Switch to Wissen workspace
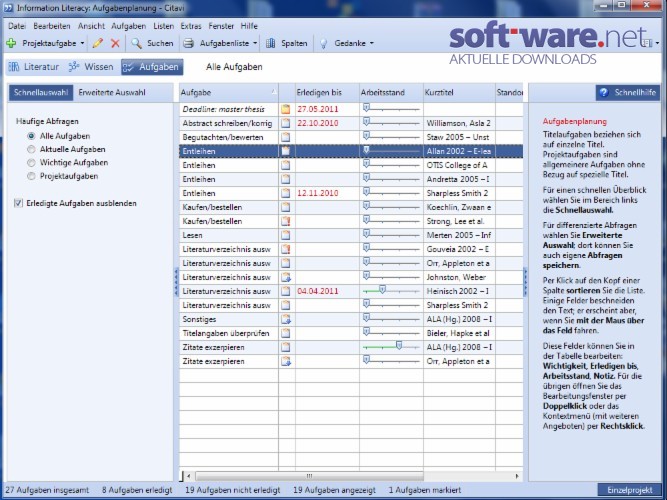The image size is (667, 500). [91, 67]
